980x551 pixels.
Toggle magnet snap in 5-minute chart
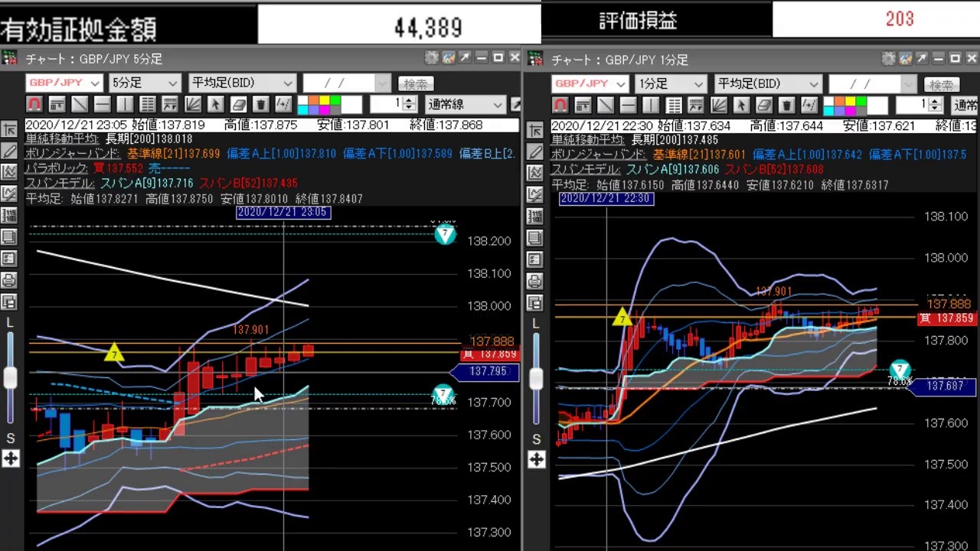coord(34,105)
